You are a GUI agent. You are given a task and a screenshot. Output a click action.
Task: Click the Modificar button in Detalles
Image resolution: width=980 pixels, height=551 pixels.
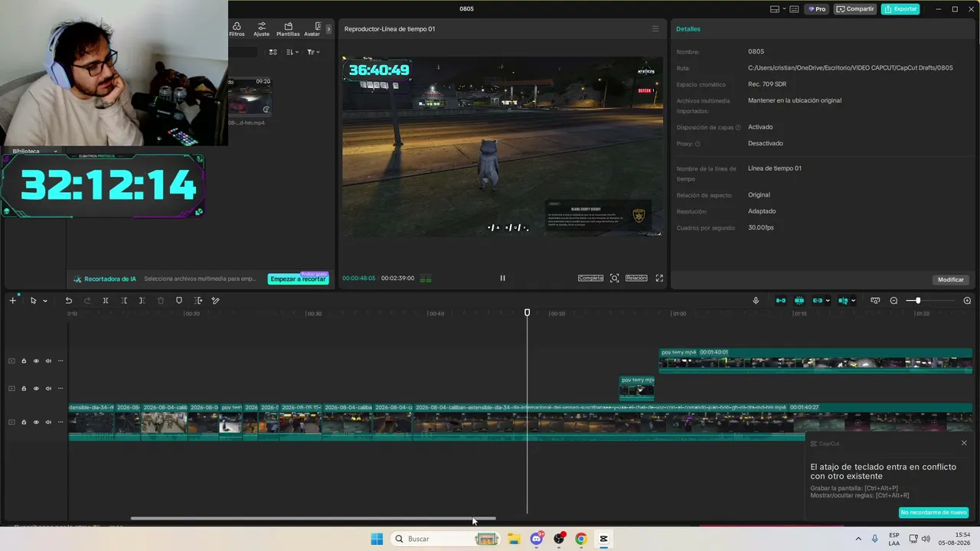pyautogui.click(x=951, y=279)
